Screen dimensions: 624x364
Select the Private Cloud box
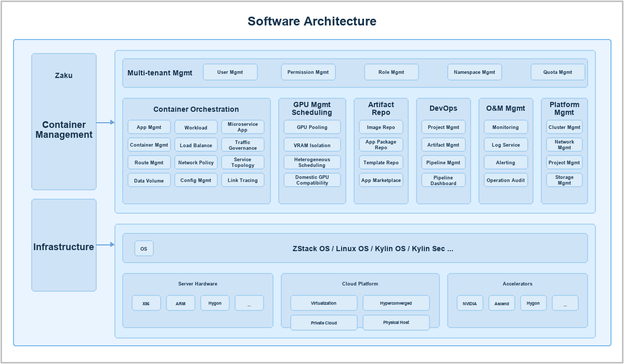point(324,323)
